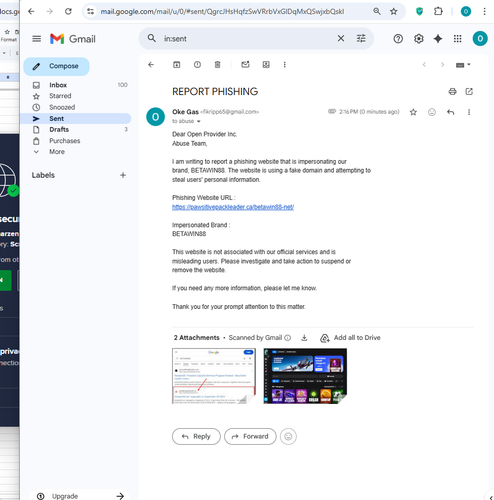
Task: Mark the email as unread
Action: point(245,65)
